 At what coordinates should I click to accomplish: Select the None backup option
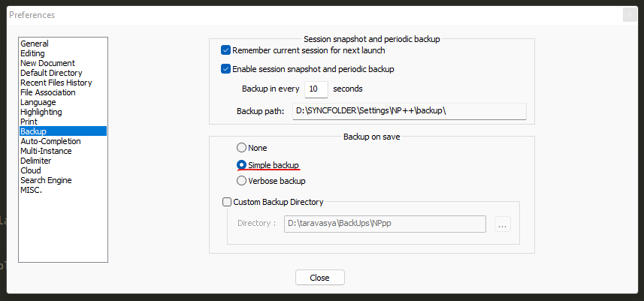point(241,148)
